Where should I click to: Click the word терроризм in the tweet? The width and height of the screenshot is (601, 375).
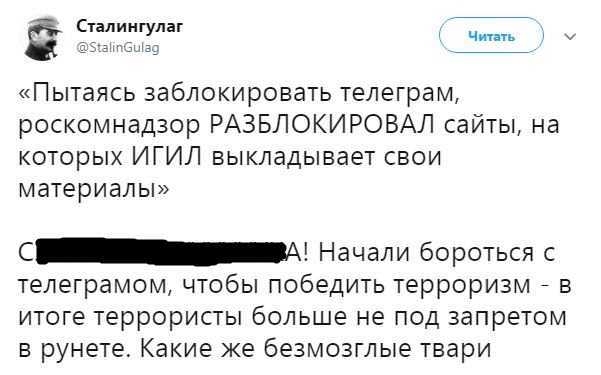coord(461,285)
